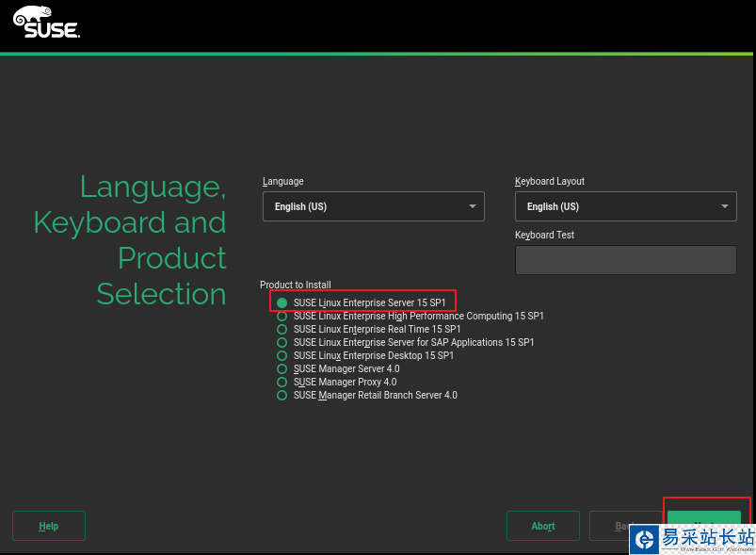The width and height of the screenshot is (756, 555).
Task: Select SUSE Linux Enterprise Real Time 15 SP1
Action: [x=369, y=329]
